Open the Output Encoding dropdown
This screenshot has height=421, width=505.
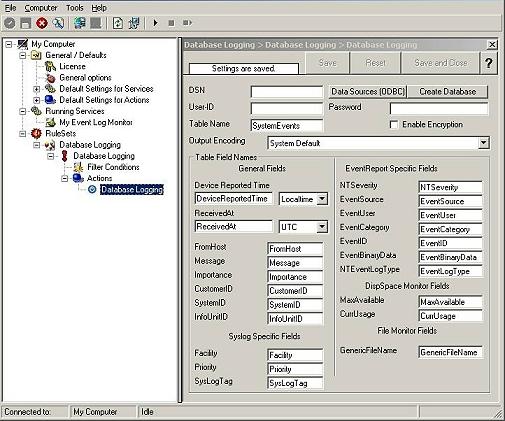[483, 143]
